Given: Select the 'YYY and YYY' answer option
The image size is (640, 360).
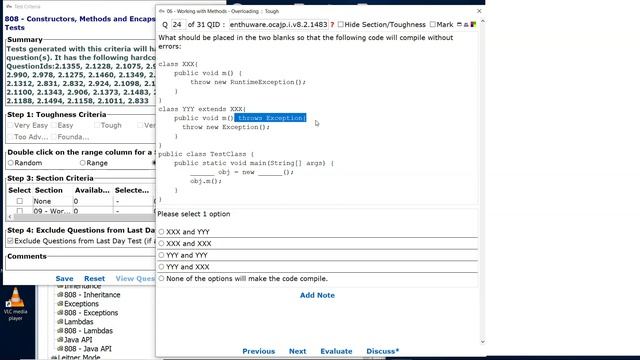Looking at the screenshot, I should tap(162, 255).
